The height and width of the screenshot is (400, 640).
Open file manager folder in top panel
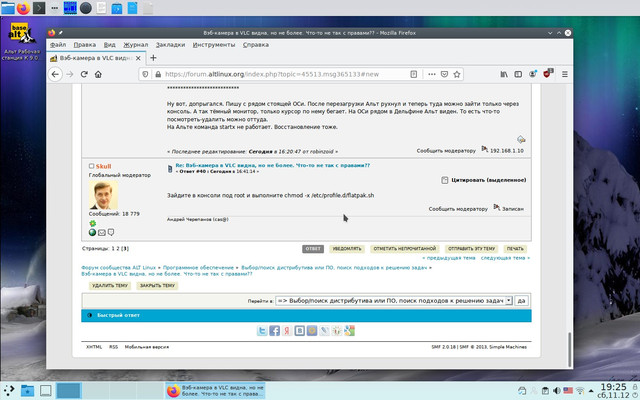tap(7, 8)
